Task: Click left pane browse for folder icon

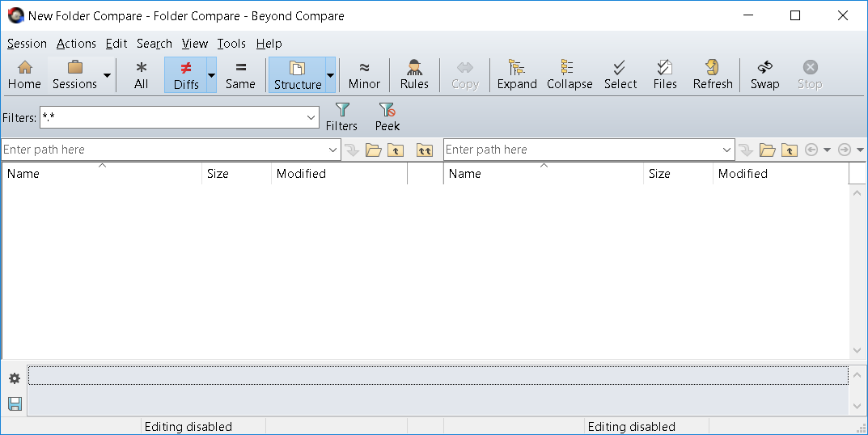Action: 374,150
